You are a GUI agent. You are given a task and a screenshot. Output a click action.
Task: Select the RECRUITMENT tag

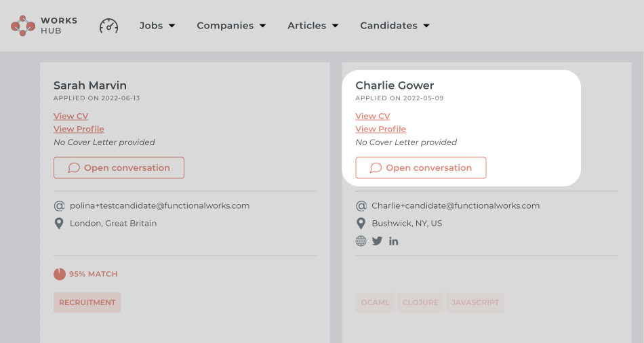click(x=87, y=302)
